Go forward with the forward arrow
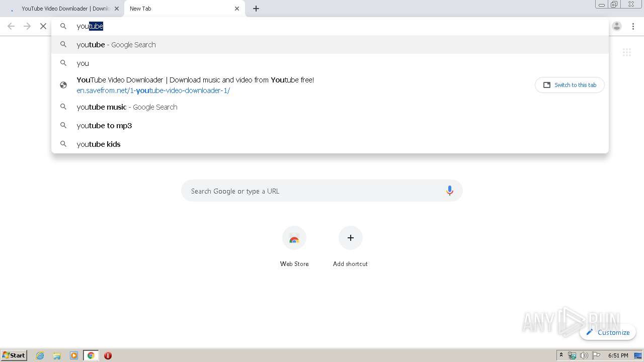This screenshot has height=362, width=644. point(27,26)
